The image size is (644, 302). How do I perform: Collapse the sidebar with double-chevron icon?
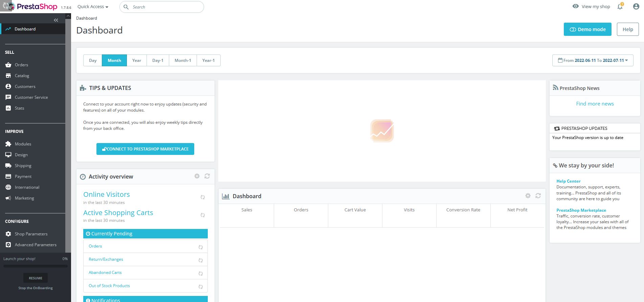point(56,20)
